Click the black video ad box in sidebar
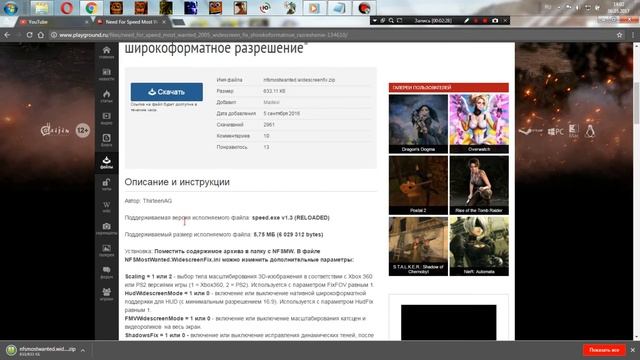The image size is (640, 360). point(449,322)
